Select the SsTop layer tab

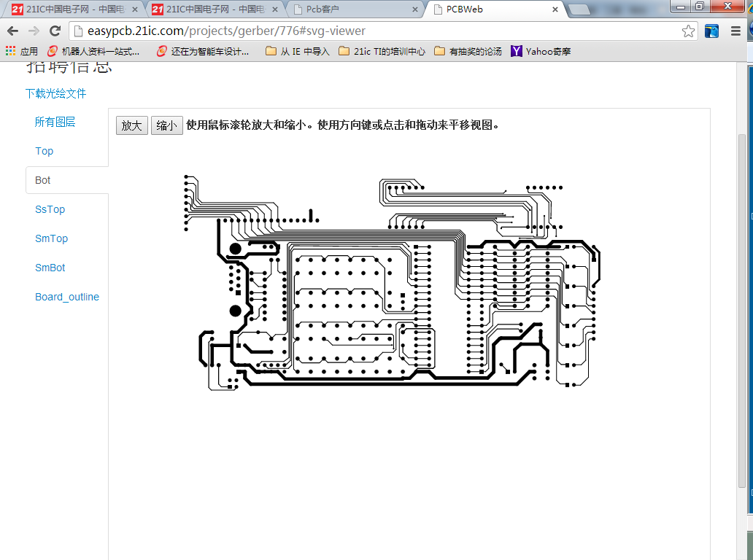point(50,209)
